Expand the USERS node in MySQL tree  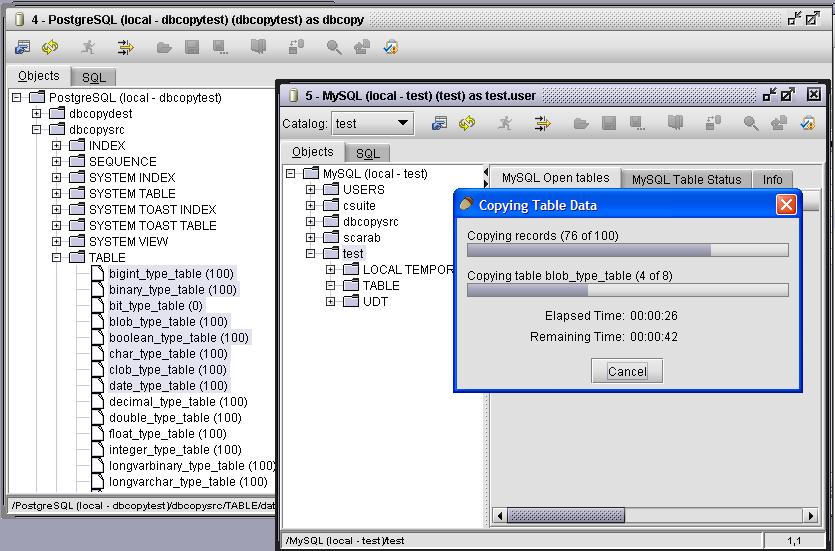point(310,190)
